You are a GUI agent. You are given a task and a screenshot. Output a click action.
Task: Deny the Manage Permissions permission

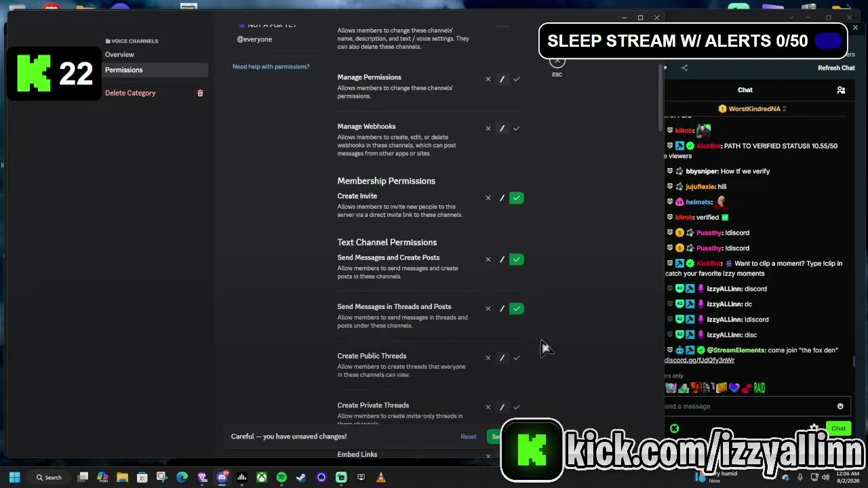point(488,79)
